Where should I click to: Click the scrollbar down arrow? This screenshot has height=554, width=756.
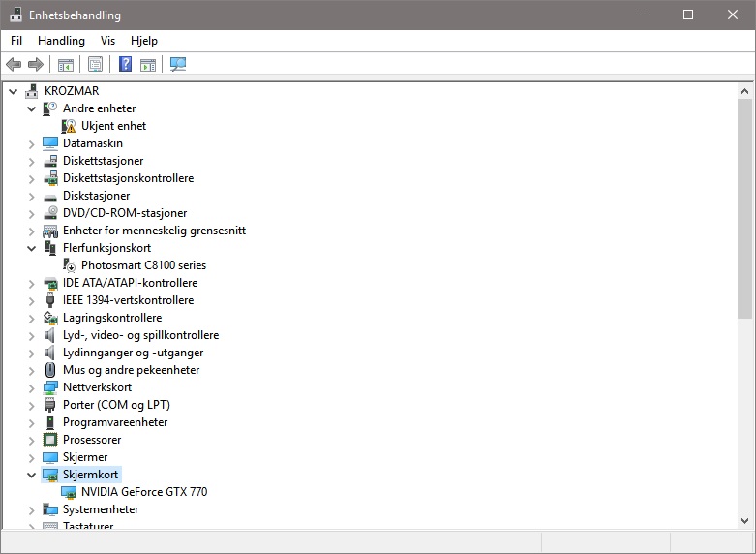coord(744,521)
